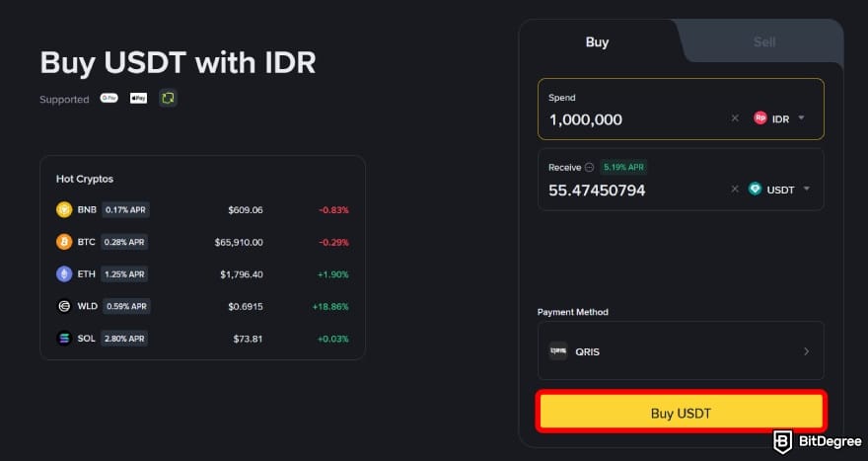Click the circle icon beside Receive label

(x=590, y=168)
